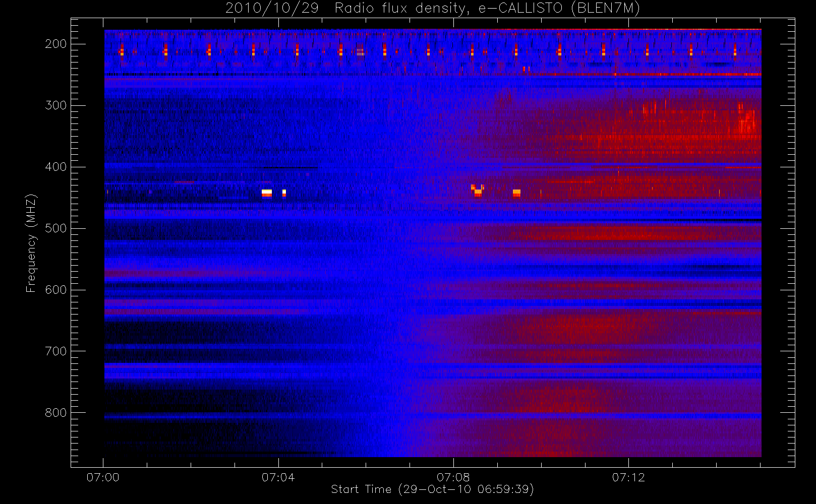Click the plot title mentioning e-CALLISTO (BLEN7M)
Image resolution: width=816 pixels, height=504 pixels.
tap(433, 9)
